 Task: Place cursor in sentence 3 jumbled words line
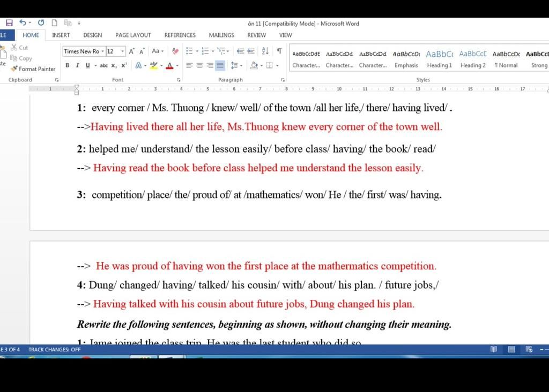(259, 195)
